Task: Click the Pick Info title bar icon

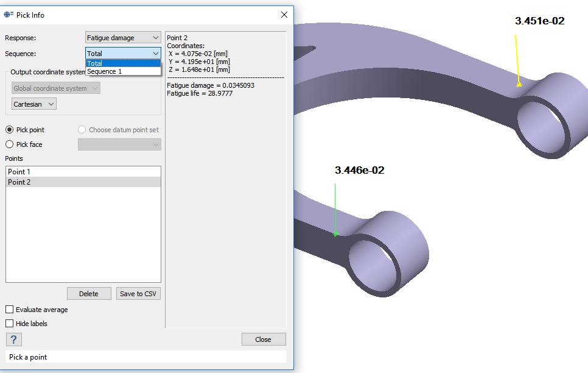Action: [x=9, y=15]
